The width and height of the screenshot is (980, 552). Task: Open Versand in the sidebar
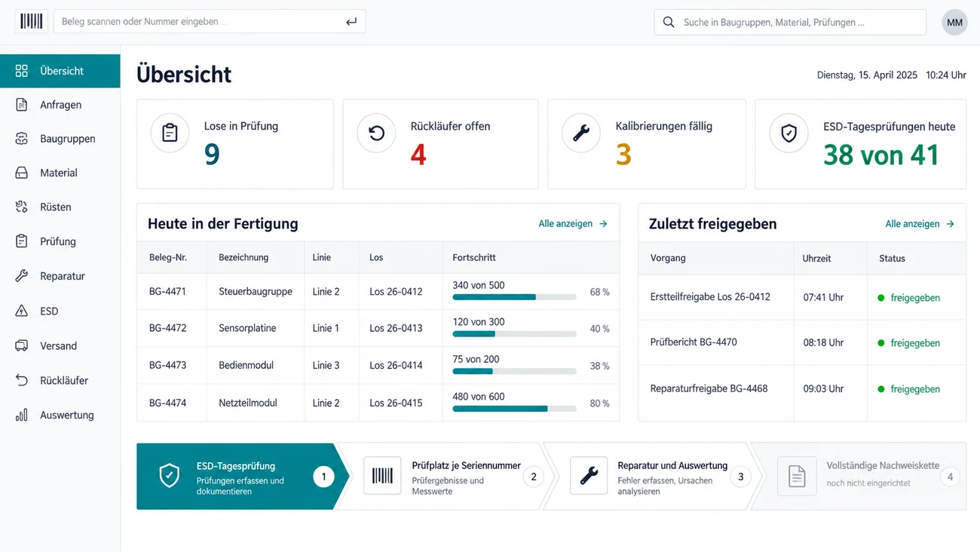pyautogui.click(x=60, y=345)
